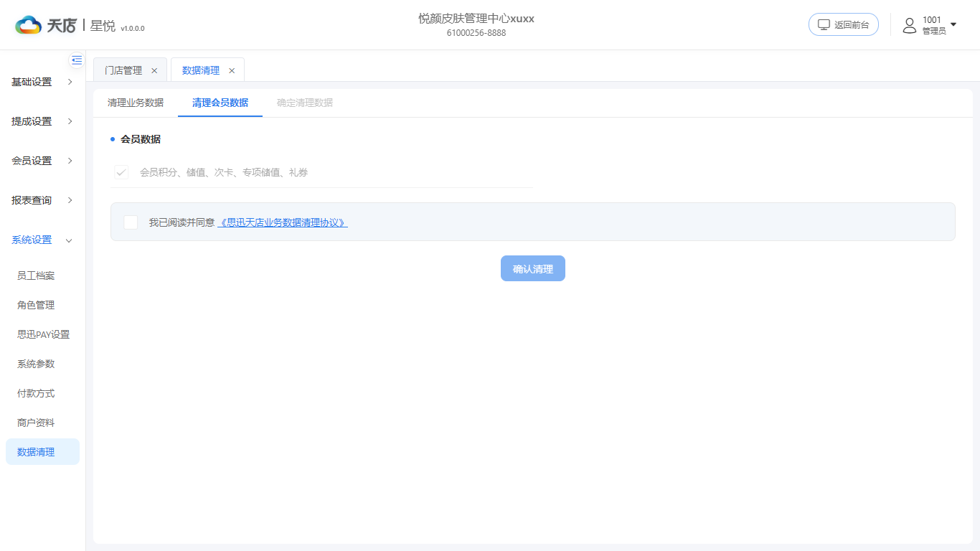Screen dimensions: 980x551
Task: Switch to the 清理业务数据 tab
Action: tap(136, 103)
